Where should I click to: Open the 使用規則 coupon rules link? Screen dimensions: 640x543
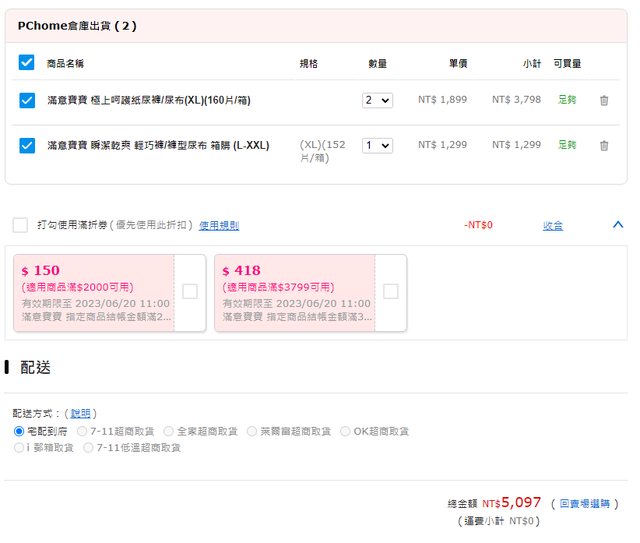[x=219, y=226]
